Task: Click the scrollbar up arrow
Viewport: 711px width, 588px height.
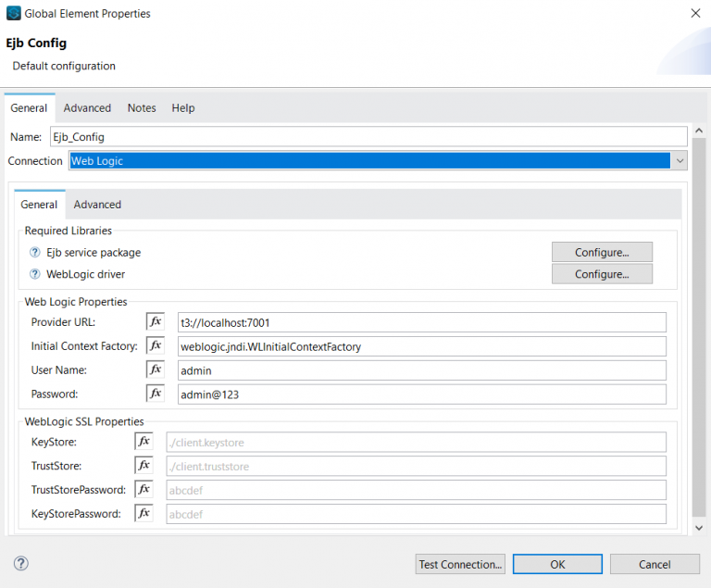Action: tap(699, 131)
